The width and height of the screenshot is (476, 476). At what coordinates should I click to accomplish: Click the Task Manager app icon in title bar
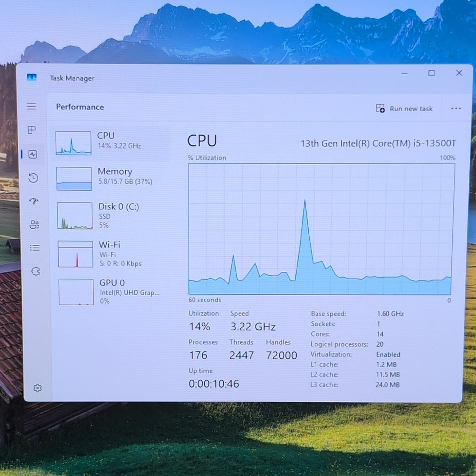[32, 77]
